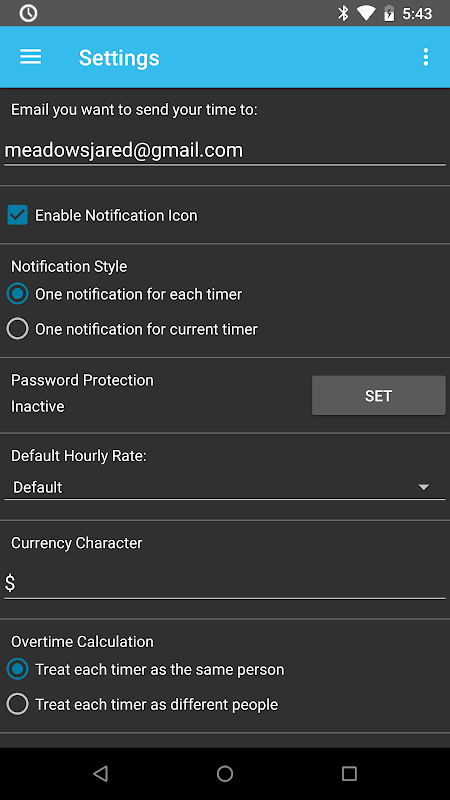450x800 pixels.
Task: Tap the Bluetooth status icon
Action: [343, 13]
